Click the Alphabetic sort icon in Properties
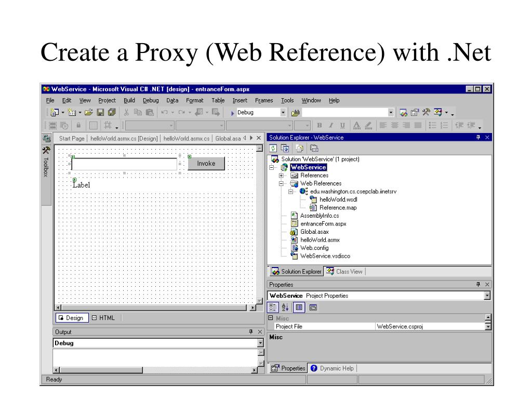The image size is (532, 399). [x=285, y=308]
